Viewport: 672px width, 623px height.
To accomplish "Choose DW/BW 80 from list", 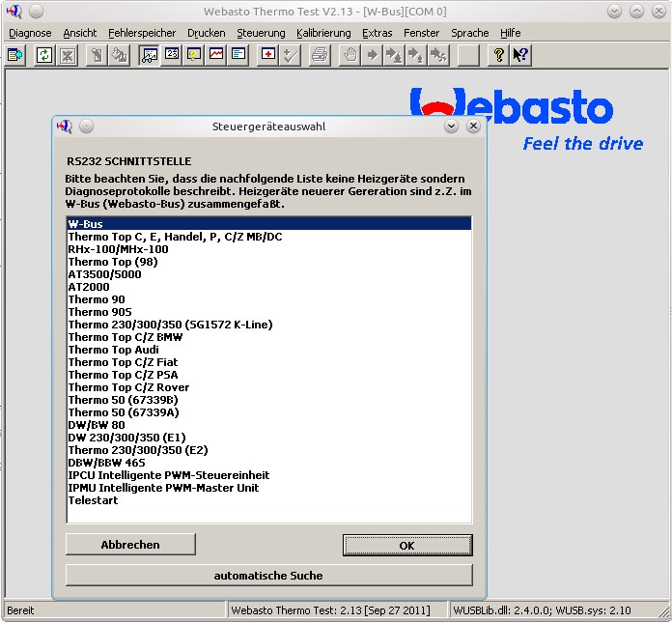I will (x=269, y=425).
